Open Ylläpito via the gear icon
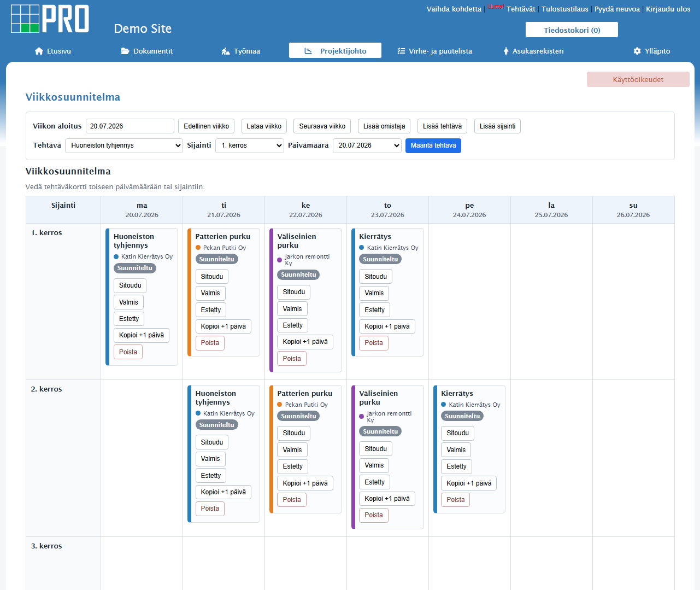Screen dimensions: 700x590 tap(637, 51)
